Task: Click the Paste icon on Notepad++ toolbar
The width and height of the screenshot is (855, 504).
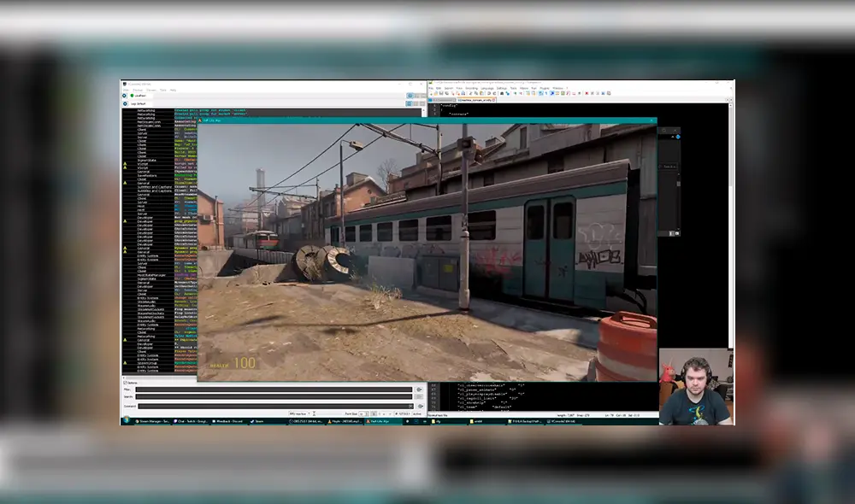Action: click(x=481, y=93)
